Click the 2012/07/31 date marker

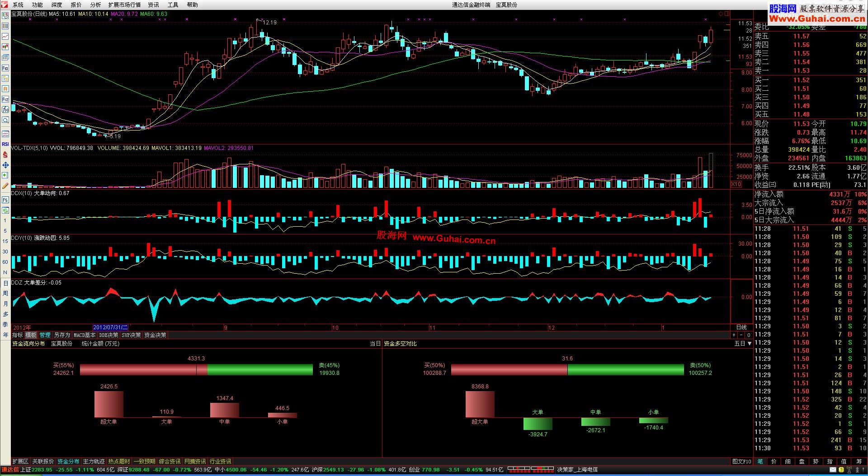[110, 327]
